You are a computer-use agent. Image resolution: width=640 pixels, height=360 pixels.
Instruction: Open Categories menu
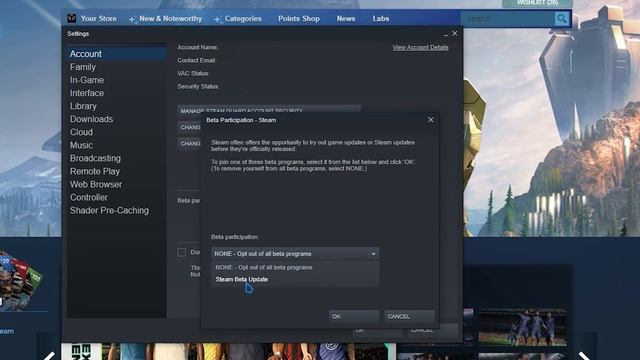point(243,19)
